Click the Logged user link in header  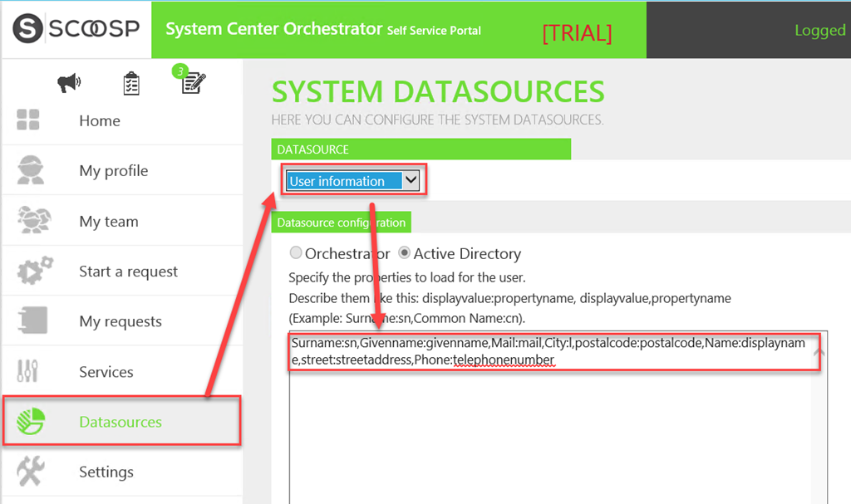[819, 31]
